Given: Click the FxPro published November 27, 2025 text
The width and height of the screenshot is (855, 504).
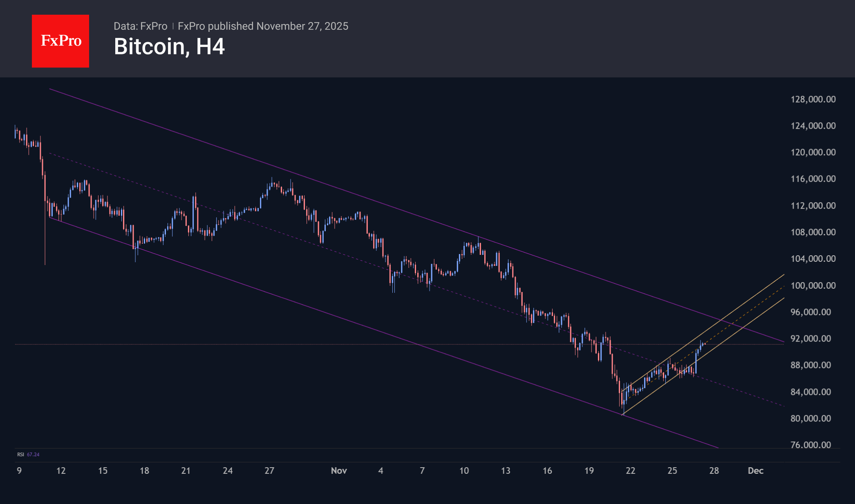Looking at the screenshot, I should click(263, 26).
